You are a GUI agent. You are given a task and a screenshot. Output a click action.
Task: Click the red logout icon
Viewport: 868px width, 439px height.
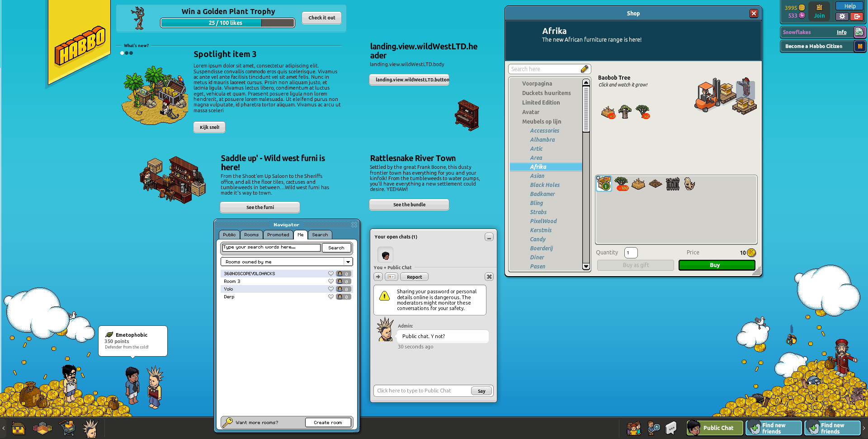click(857, 16)
